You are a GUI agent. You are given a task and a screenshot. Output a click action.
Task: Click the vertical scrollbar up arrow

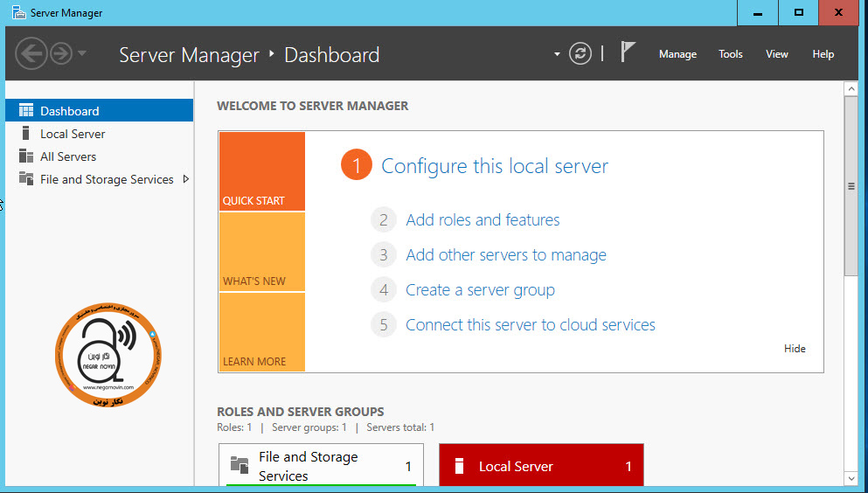[x=851, y=88]
